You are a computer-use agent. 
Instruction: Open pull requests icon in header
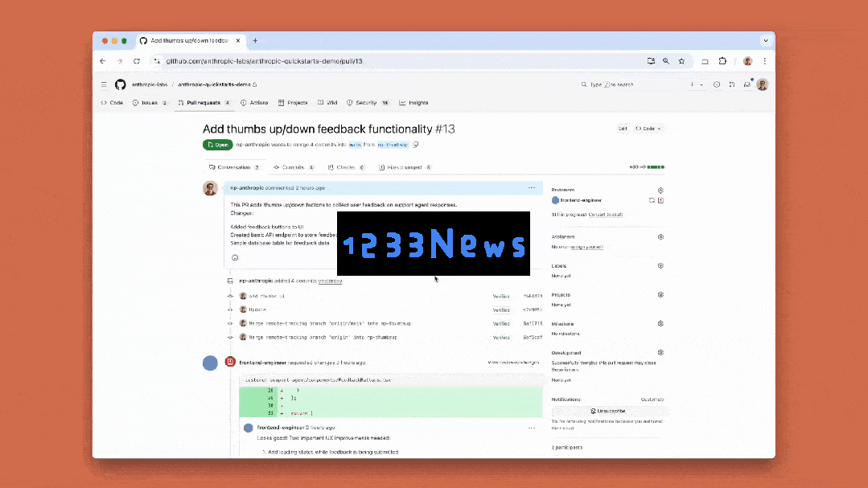pyautogui.click(x=732, y=84)
